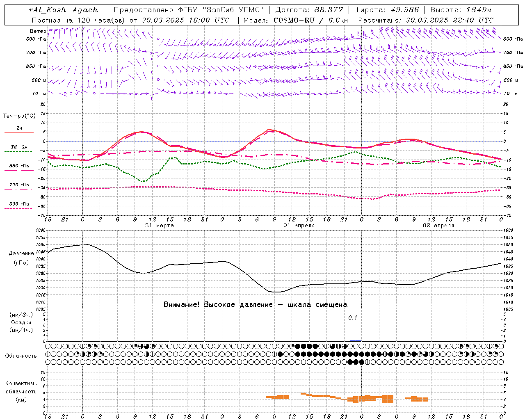The height and width of the screenshot is (420, 525).
Task: Click the Конвективн. label text
Action: point(21,383)
